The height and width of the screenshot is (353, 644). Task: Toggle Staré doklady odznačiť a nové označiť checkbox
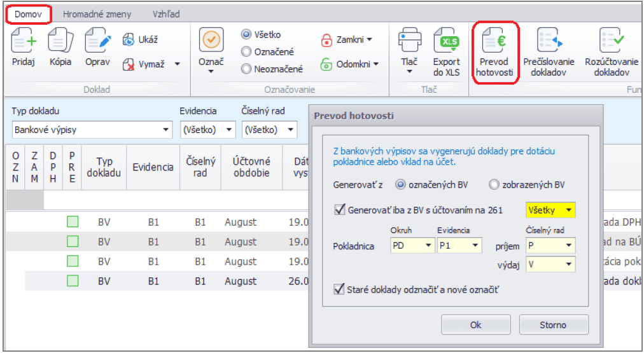pos(340,289)
